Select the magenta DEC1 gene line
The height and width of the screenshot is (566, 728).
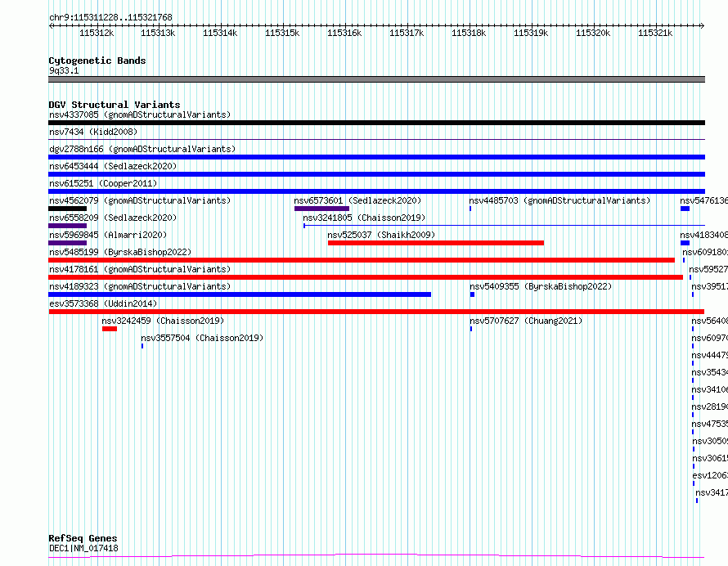[x=376, y=555]
